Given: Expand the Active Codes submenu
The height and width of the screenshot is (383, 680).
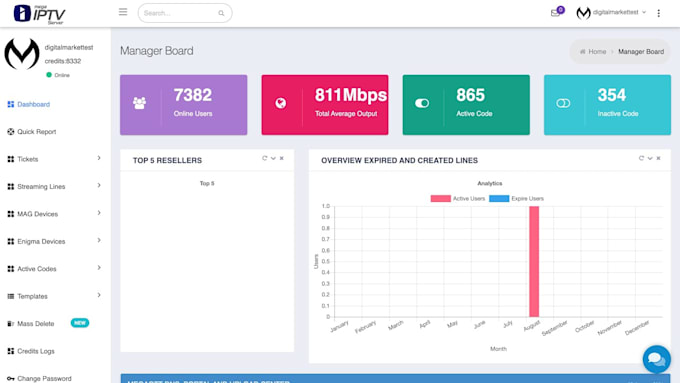Looking at the screenshot, I should (x=99, y=268).
